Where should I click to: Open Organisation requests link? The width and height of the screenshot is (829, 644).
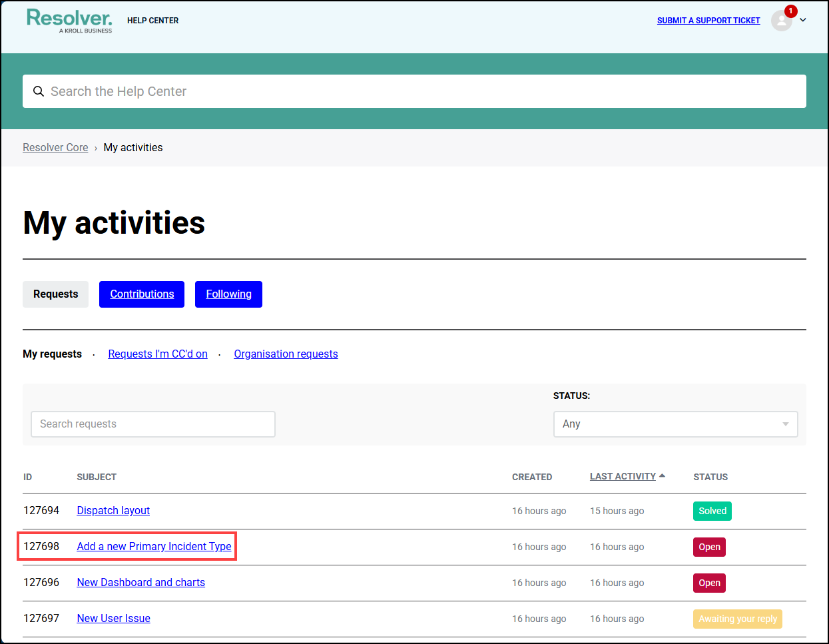coord(286,354)
